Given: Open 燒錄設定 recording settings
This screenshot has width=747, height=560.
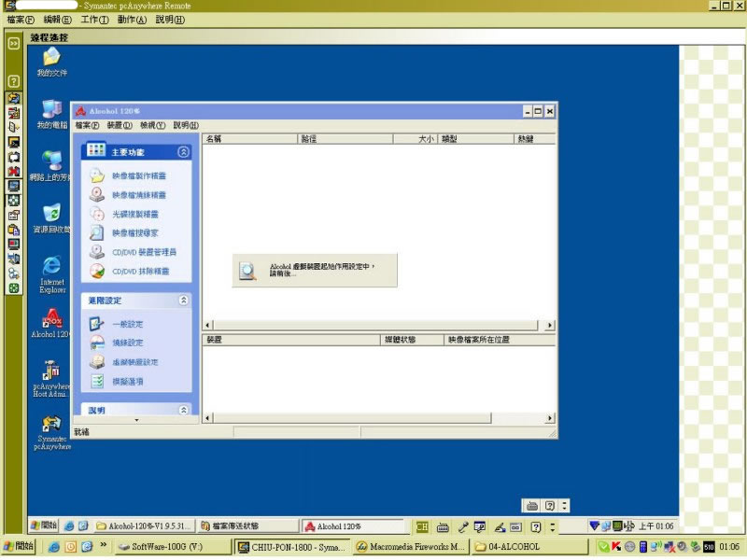Looking at the screenshot, I should click(x=127, y=343).
